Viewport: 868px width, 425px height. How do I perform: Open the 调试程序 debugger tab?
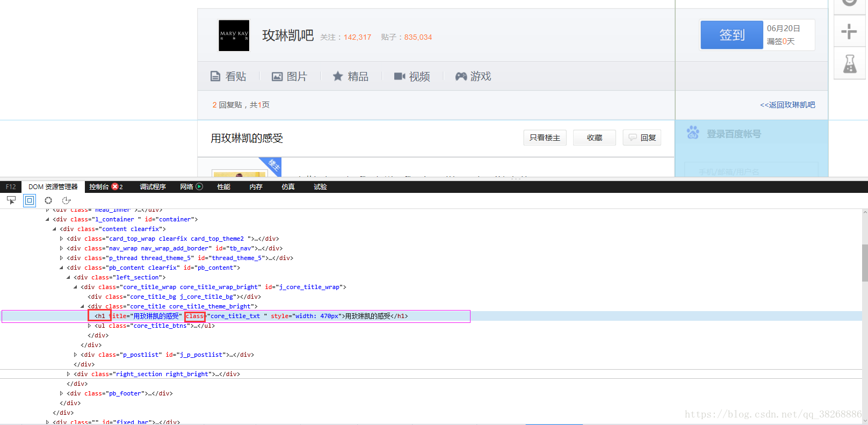click(153, 187)
